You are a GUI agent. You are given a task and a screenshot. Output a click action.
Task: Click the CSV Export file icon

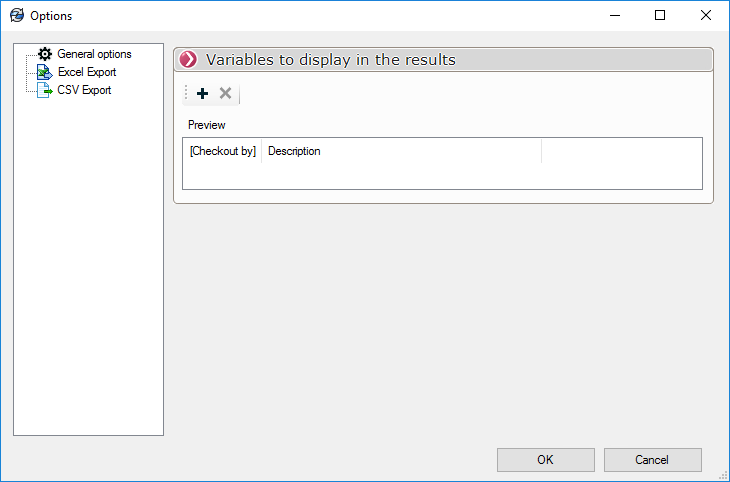pos(44,90)
